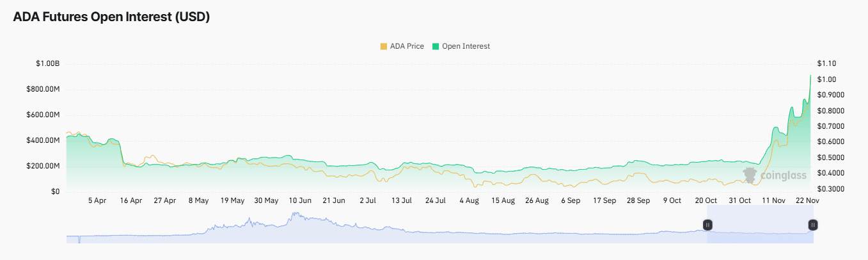Image resolution: width=868 pixels, height=260 pixels.
Task: Click the yellow ADA Price legend swatch
Action: pyautogui.click(x=384, y=46)
